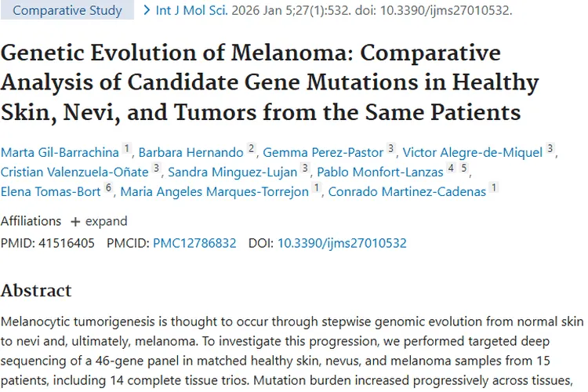This screenshot has width=588, height=392.
Task: Open author Barbara Hernando
Action: pos(191,151)
